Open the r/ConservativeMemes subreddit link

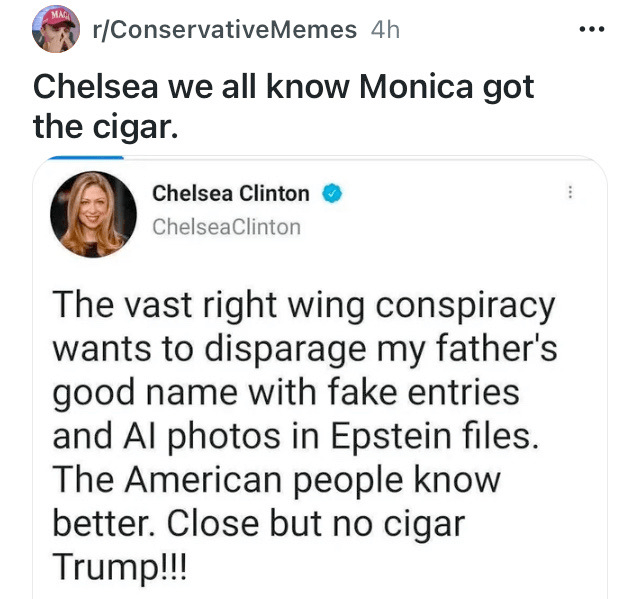coord(225,30)
